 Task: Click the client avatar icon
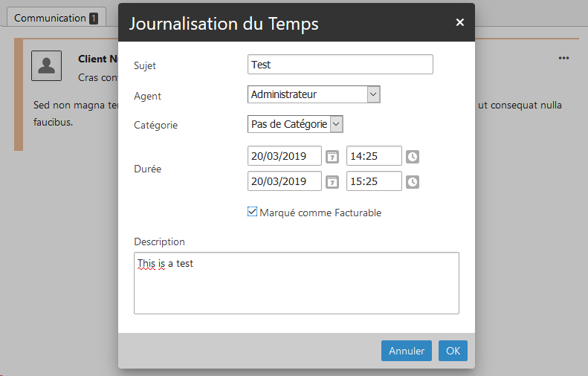[x=46, y=66]
